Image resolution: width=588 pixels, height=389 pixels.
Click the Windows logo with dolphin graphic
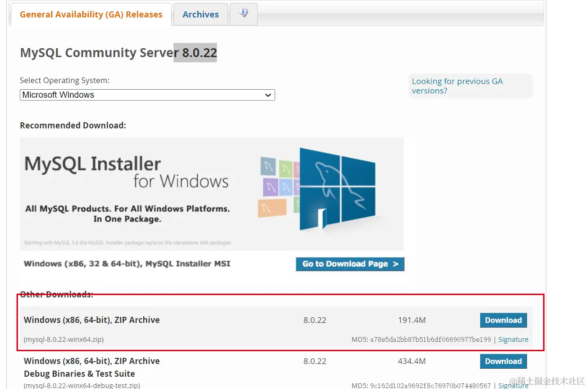point(338,189)
